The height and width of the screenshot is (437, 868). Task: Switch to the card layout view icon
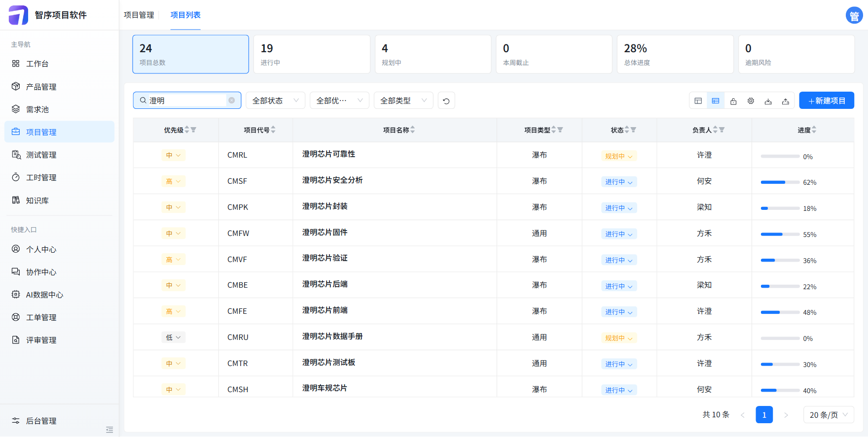pyautogui.click(x=698, y=101)
